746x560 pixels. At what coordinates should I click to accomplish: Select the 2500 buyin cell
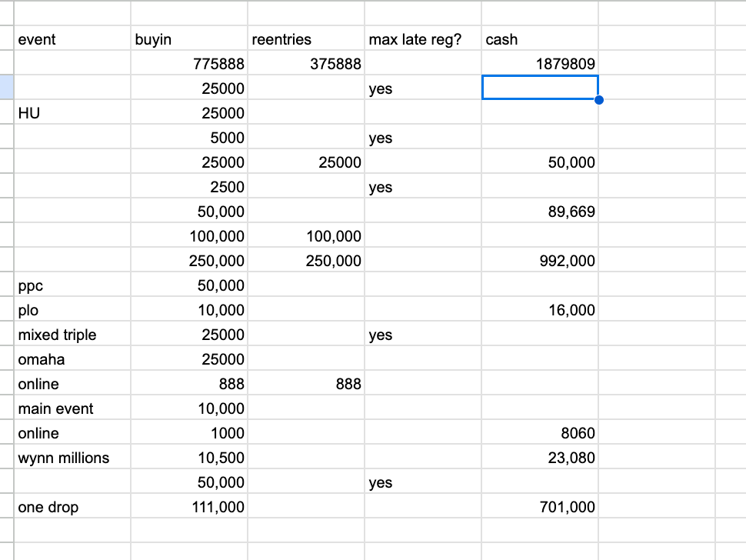point(189,186)
